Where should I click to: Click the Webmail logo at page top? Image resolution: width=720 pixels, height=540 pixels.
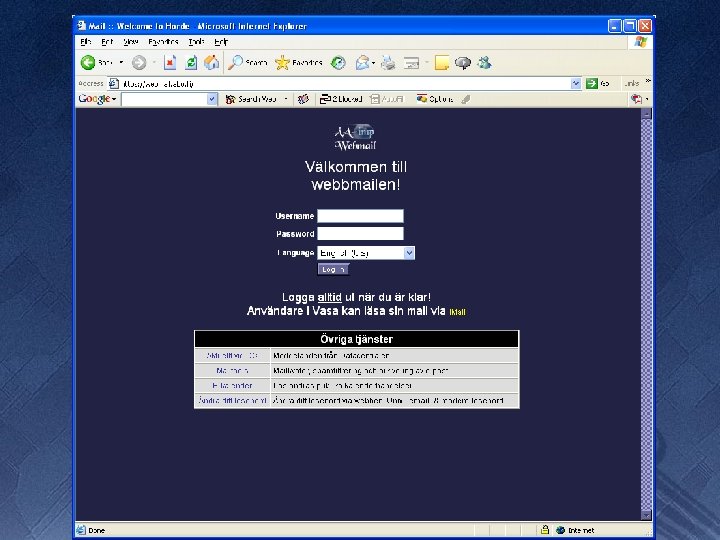tap(355, 137)
